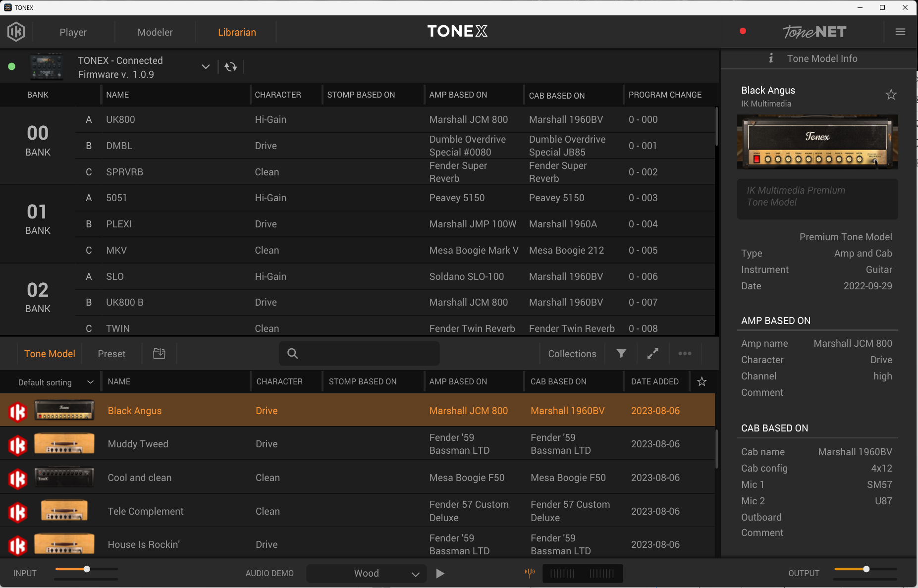Open the ToneNET logo link
This screenshot has height=588, width=918.
point(814,32)
